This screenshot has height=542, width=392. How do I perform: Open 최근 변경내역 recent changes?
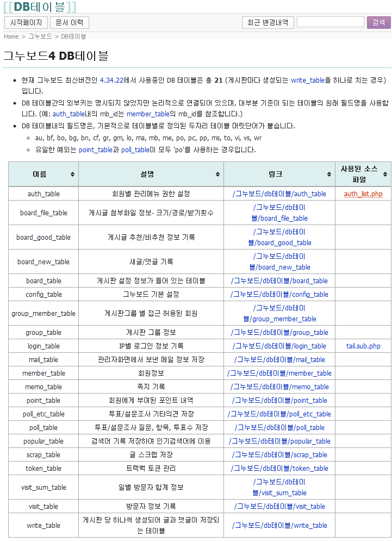point(268,23)
